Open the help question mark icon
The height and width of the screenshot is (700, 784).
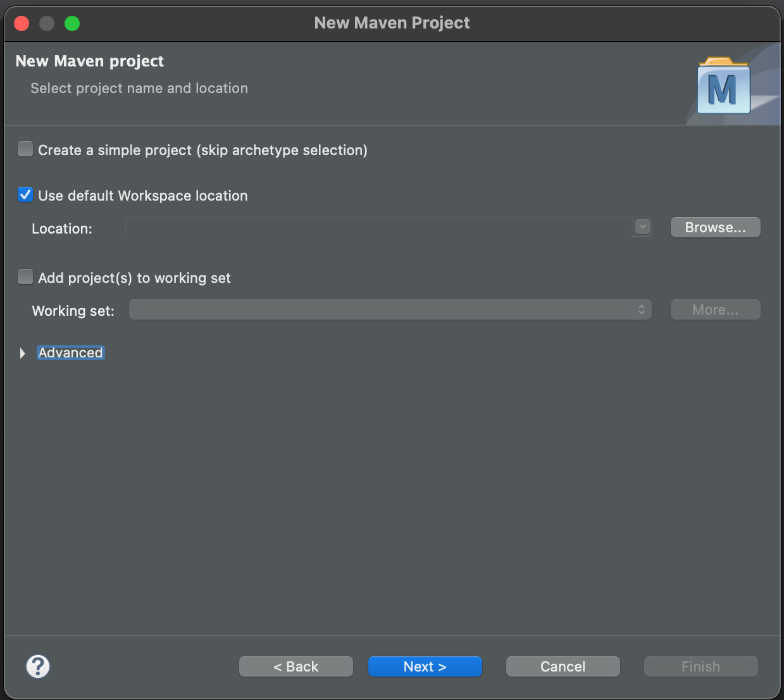[x=38, y=666]
